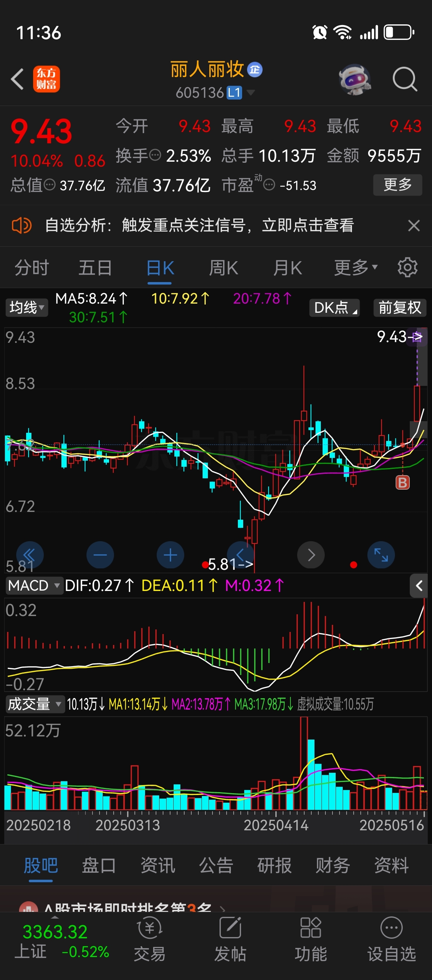Image resolution: width=432 pixels, height=980 pixels.
Task: Tap the 设自选 watchlist icon
Action: pyautogui.click(x=391, y=940)
